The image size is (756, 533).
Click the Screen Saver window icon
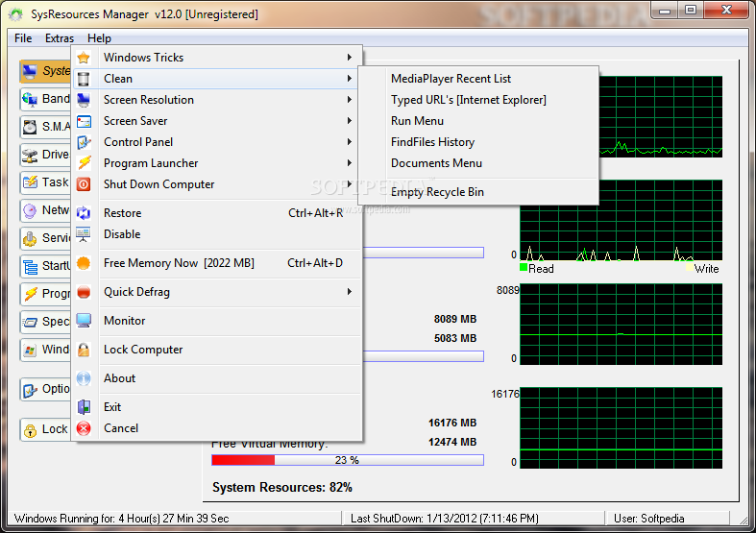coord(84,121)
